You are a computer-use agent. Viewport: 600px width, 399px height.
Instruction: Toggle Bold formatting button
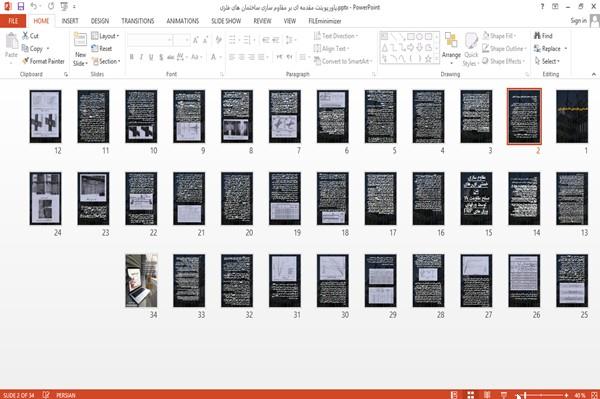click(x=131, y=57)
